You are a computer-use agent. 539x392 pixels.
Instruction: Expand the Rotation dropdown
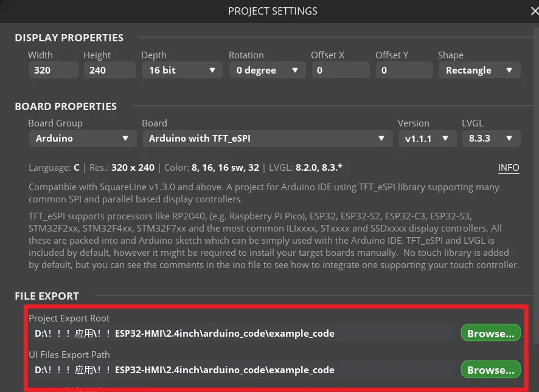pyautogui.click(x=266, y=70)
